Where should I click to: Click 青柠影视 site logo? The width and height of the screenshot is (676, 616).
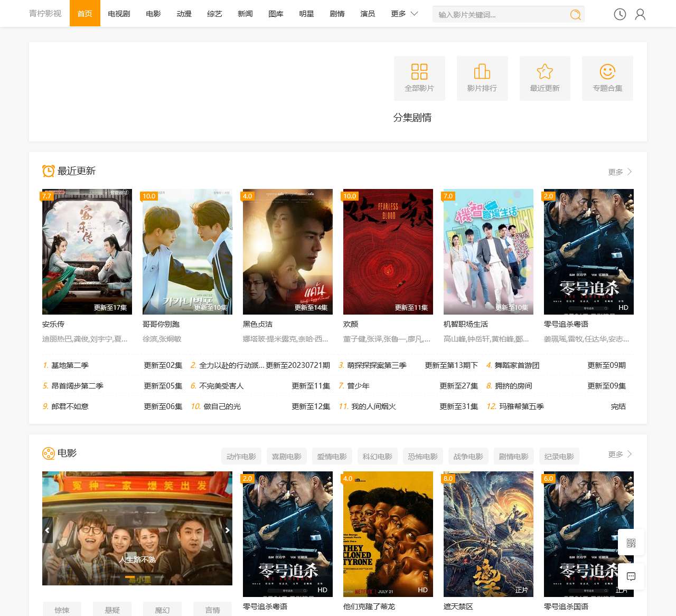(45, 14)
